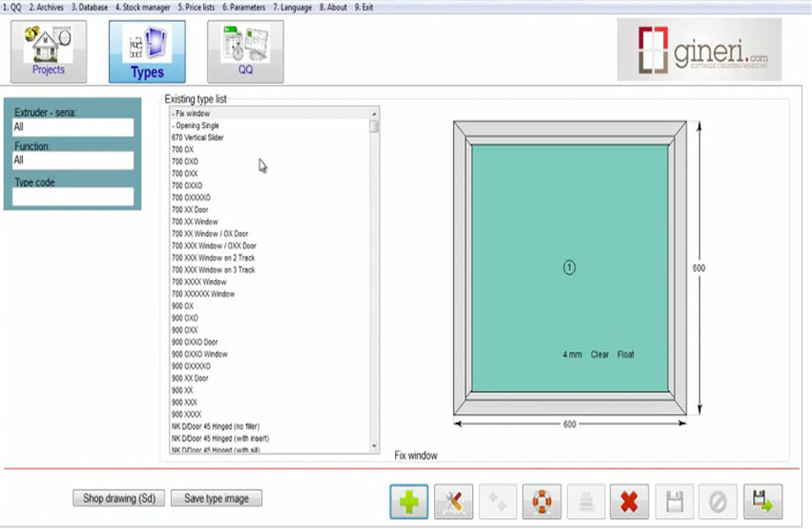
Task: Select the Types module button
Action: [147, 52]
